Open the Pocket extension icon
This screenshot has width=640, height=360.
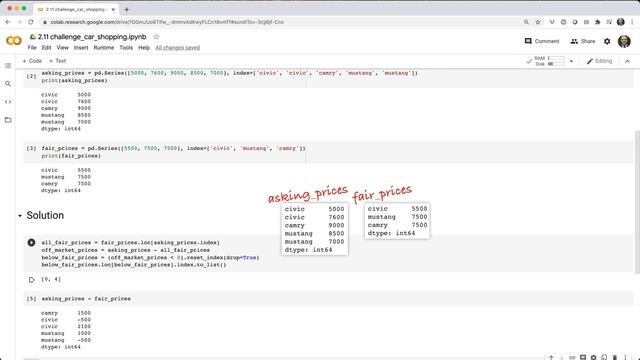click(552, 22)
